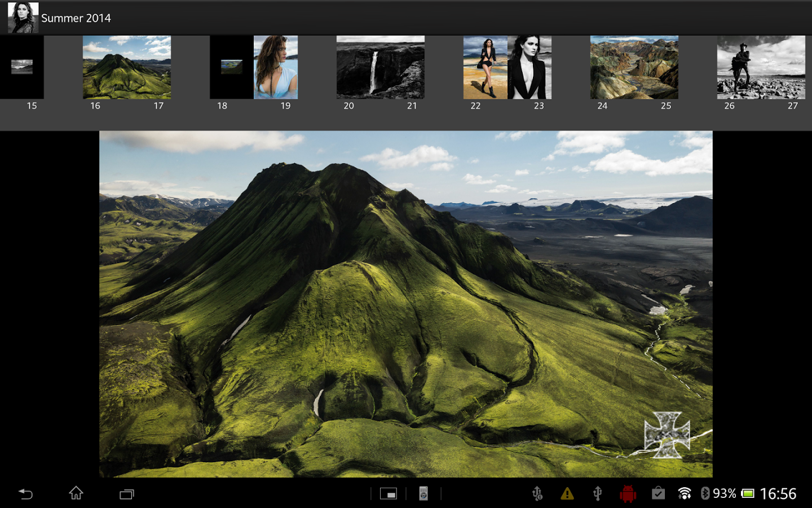
Task: Open the remote control icon in the navigation bar
Action: tap(423, 494)
